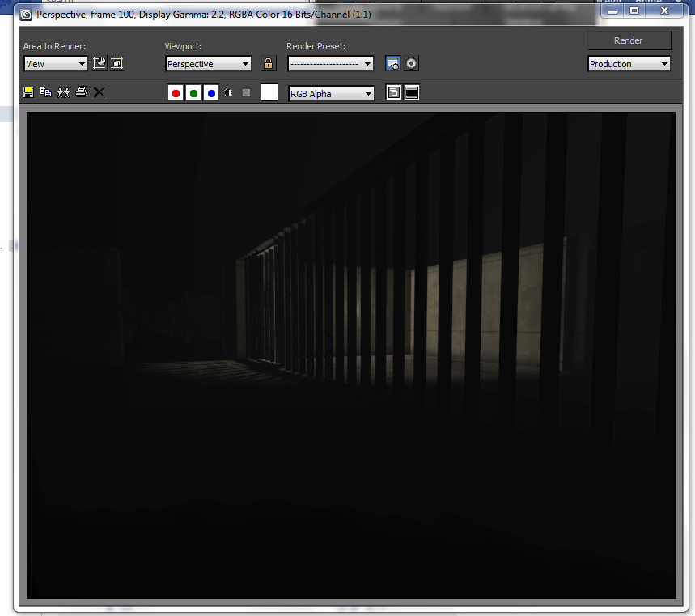Toggle the green channel display

click(193, 93)
